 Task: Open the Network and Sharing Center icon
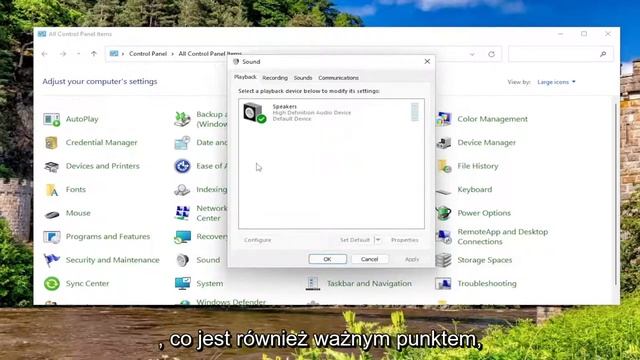pyautogui.click(x=182, y=213)
